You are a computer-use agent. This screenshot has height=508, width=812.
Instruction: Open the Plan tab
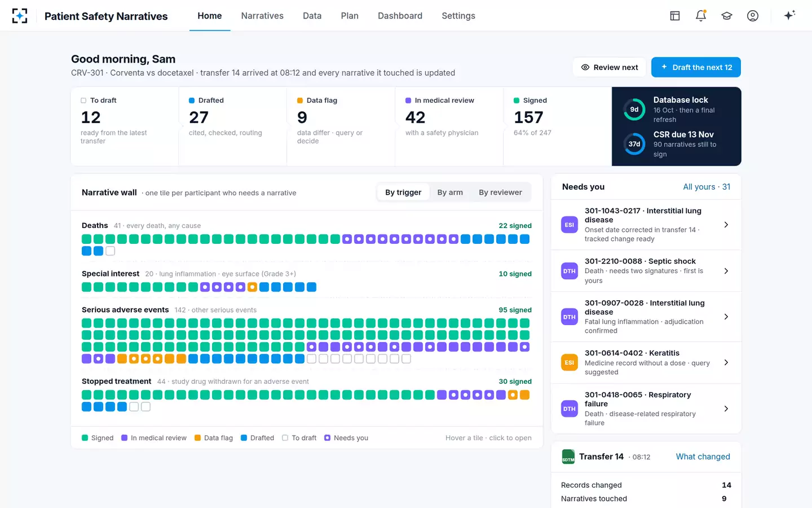[x=350, y=16]
